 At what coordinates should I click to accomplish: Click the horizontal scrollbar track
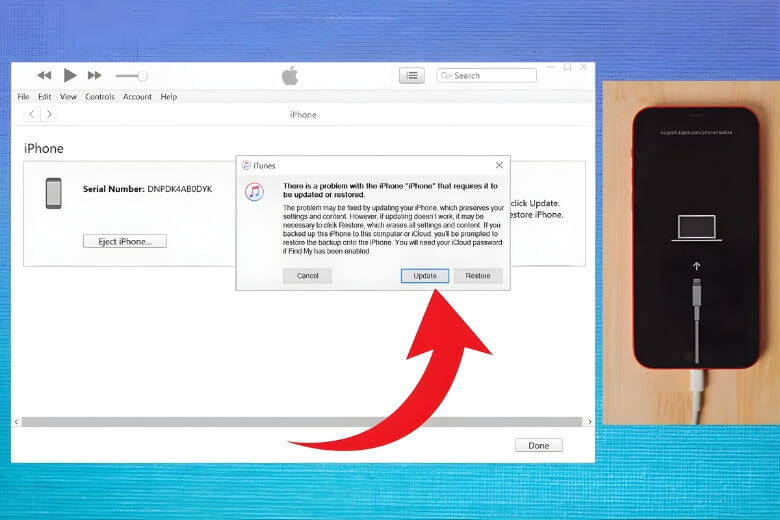[x=302, y=422]
